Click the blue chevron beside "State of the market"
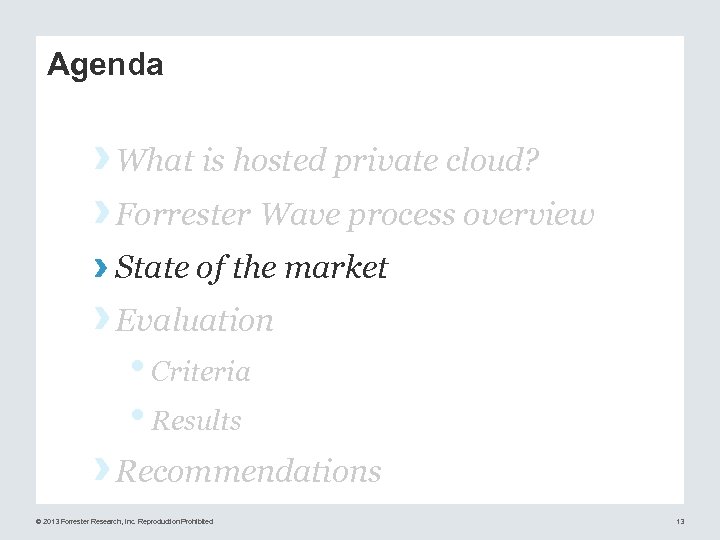Viewport: 720px width, 540px height. point(101,265)
